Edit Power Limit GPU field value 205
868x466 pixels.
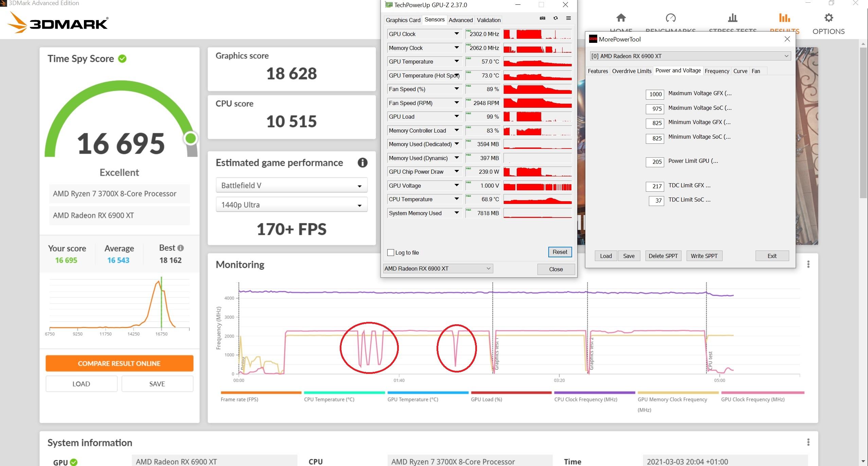(x=655, y=162)
